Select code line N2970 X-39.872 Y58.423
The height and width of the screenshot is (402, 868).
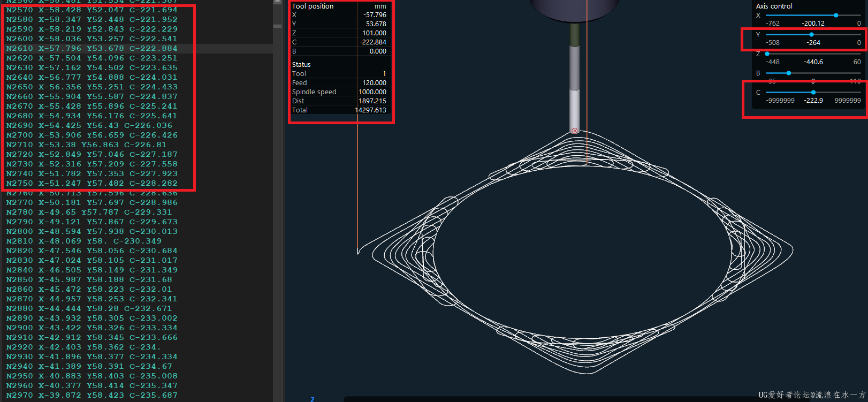pos(92,395)
